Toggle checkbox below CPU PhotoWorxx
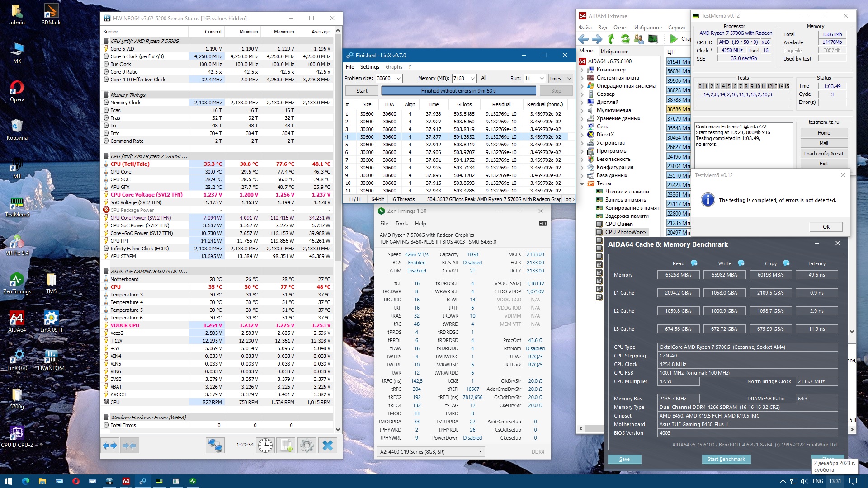 tap(599, 240)
